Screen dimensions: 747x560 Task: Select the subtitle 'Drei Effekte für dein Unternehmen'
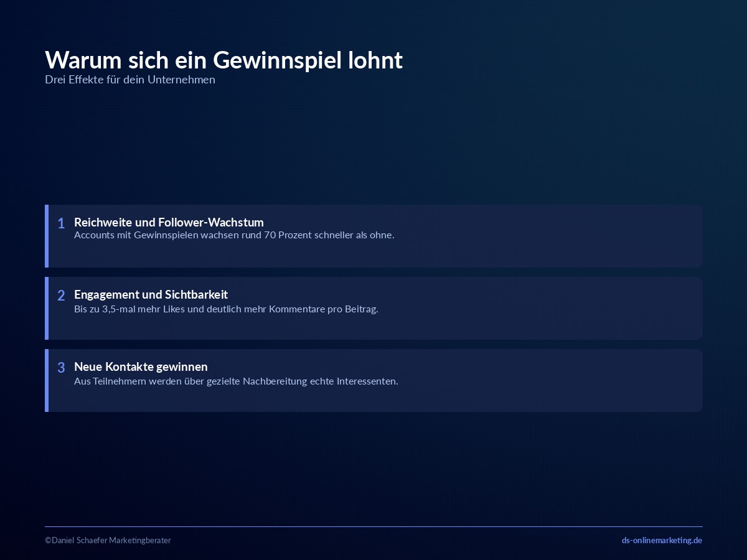coord(130,80)
